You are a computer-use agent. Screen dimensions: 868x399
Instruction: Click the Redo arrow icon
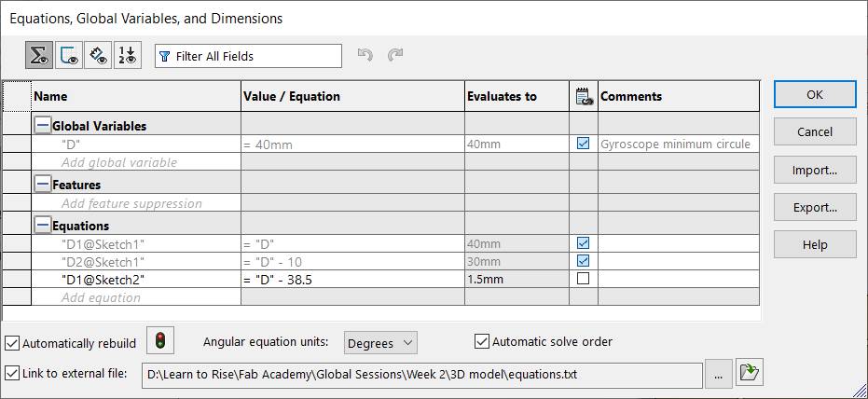(x=395, y=56)
